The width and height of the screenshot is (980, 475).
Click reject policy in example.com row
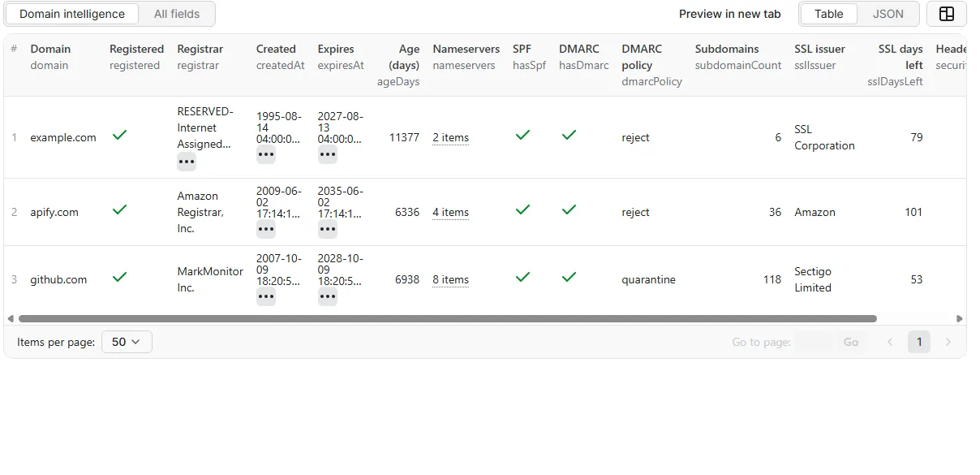635,137
